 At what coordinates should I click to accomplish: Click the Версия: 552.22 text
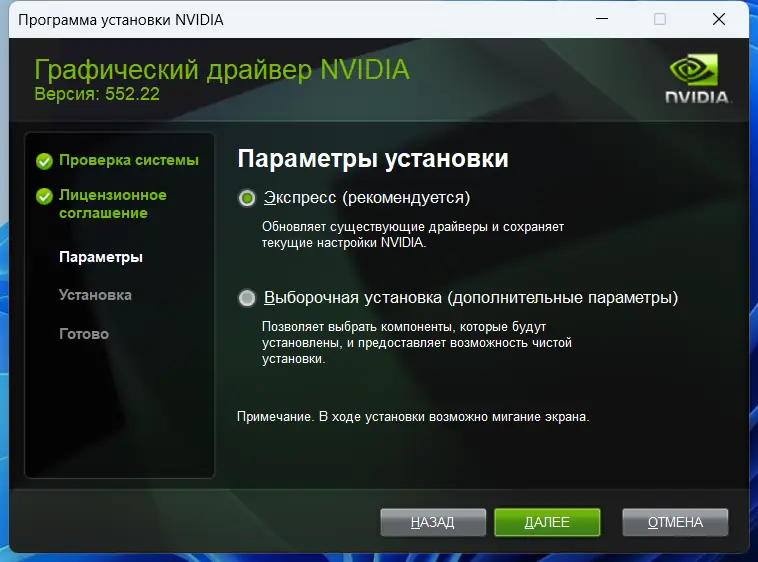[x=97, y=94]
